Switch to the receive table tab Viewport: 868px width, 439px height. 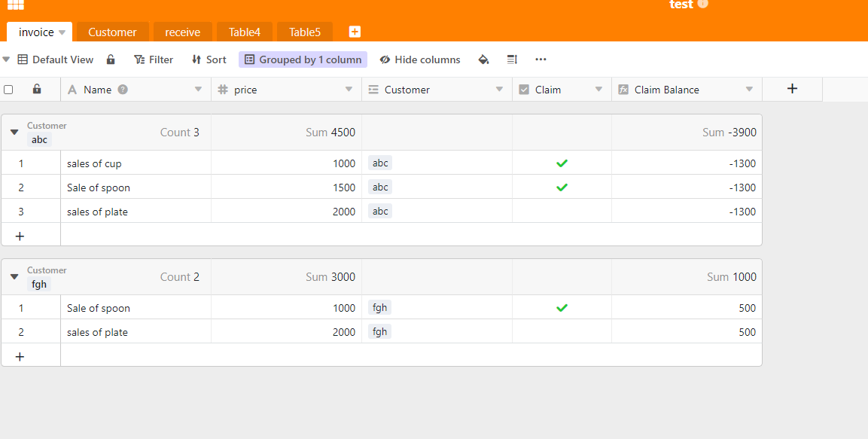pos(182,32)
